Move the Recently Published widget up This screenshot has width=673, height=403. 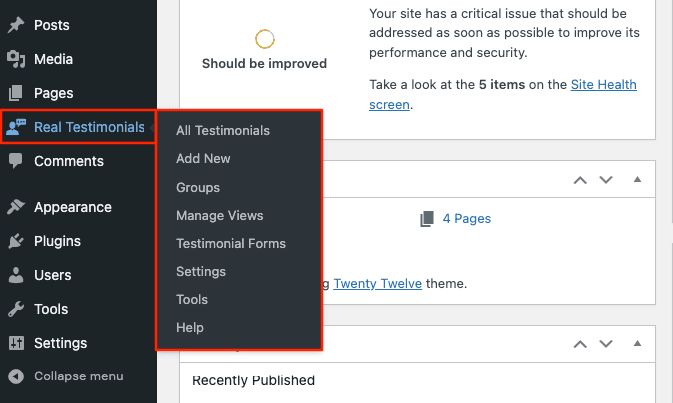point(580,344)
